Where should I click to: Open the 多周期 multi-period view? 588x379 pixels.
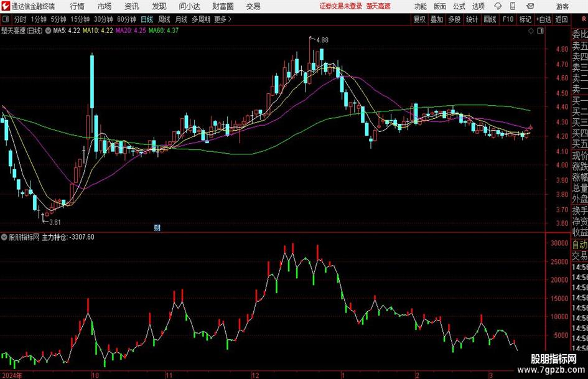coord(202,19)
